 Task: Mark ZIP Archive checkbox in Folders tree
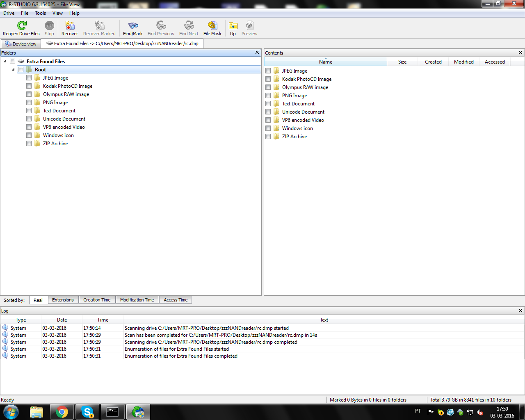29,144
